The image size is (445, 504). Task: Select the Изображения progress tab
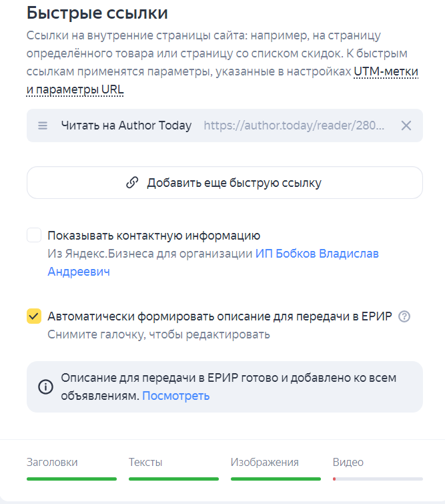265,462
